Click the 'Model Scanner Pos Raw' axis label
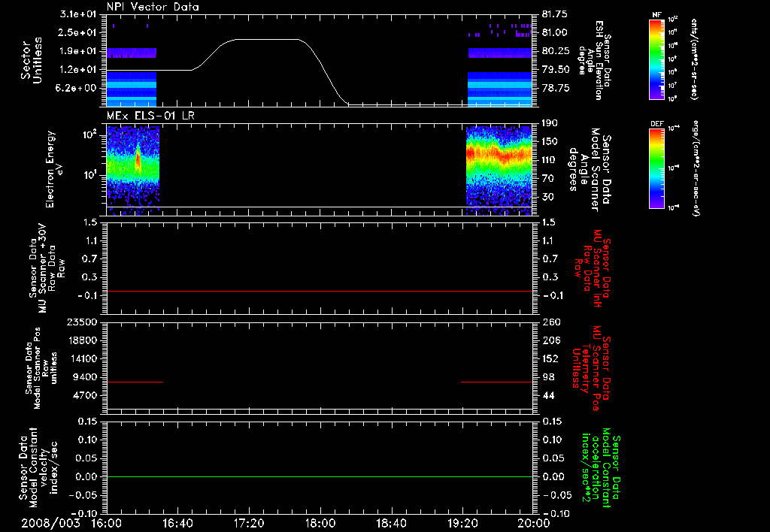The width and height of the screenshot is (770, 532). pyautogui.click(x=41, y=368)
